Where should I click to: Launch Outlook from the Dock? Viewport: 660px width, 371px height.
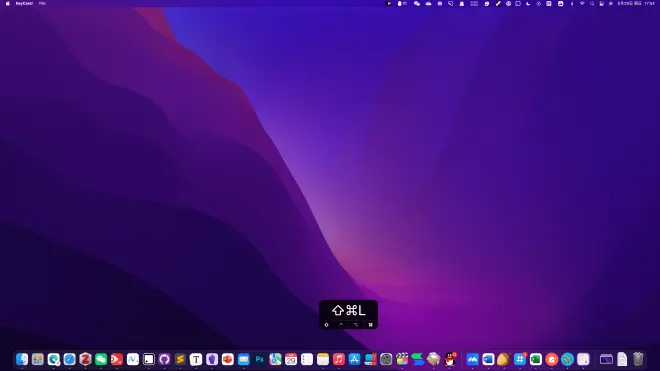488,359
